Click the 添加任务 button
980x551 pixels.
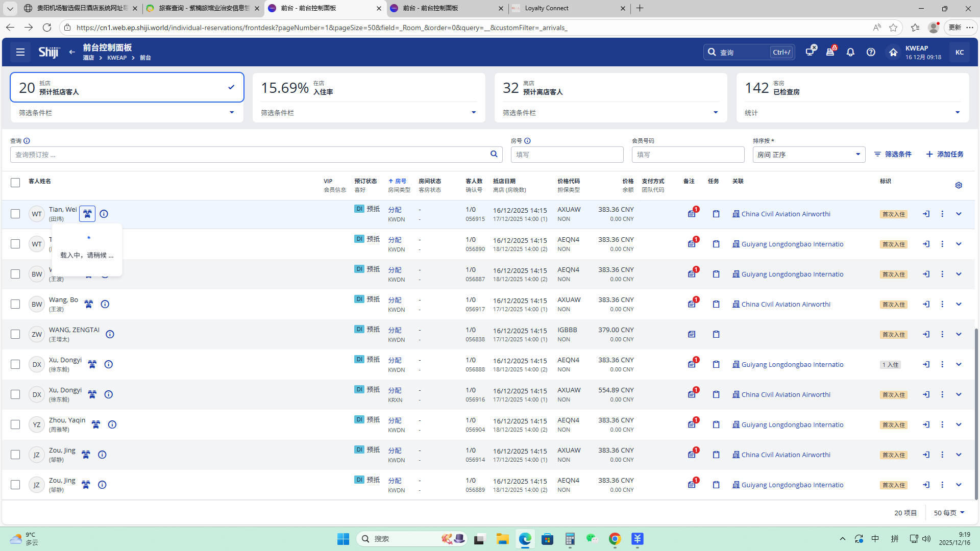945,154
